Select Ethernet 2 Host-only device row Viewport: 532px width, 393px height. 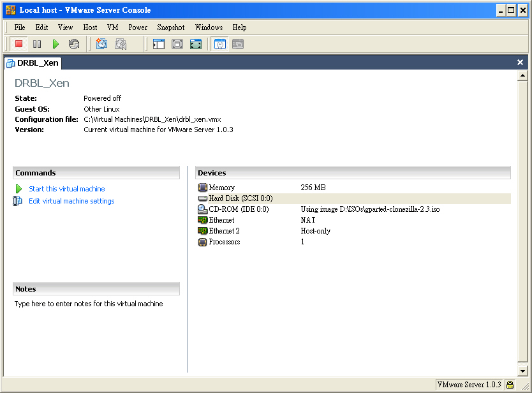(x=353, y=231)
